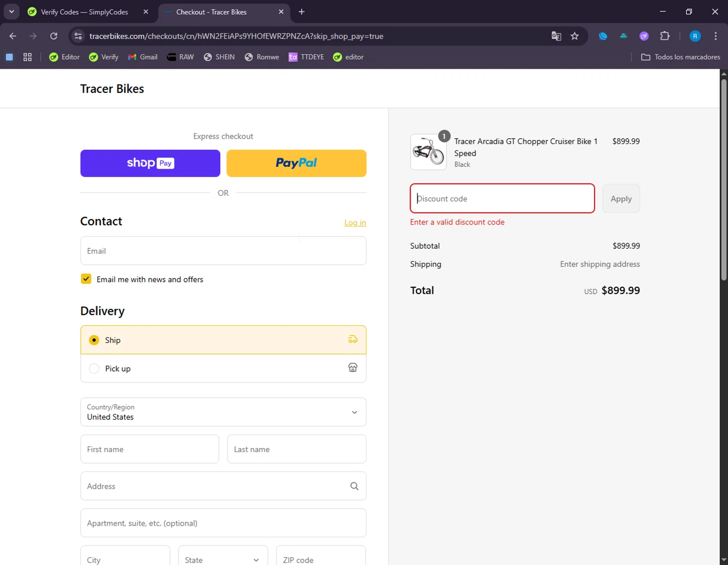Close the Verify Codes SimplyCodes tab
Image resolution: width=728 pixels, height=565 pixels.
(146, 12)
